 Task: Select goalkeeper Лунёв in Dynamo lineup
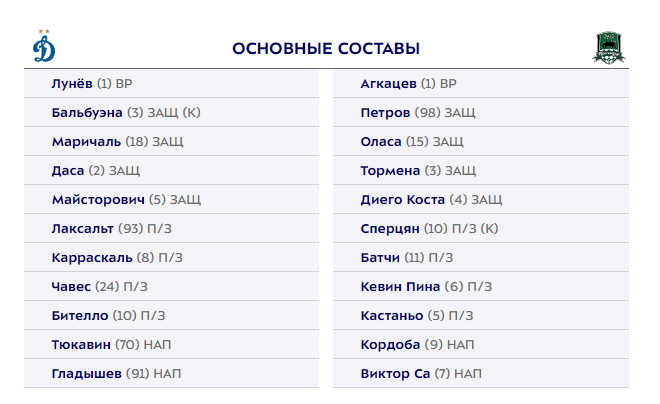coord(73,84)
